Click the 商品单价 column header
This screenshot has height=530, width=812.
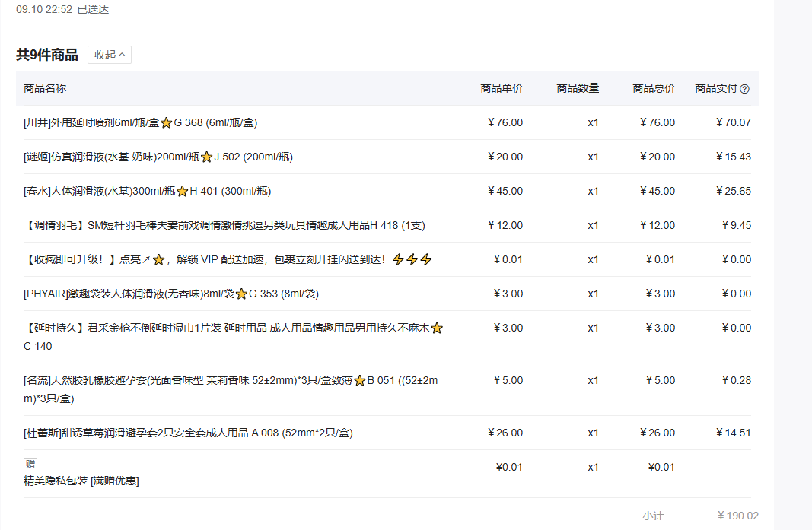pos(502,88)
